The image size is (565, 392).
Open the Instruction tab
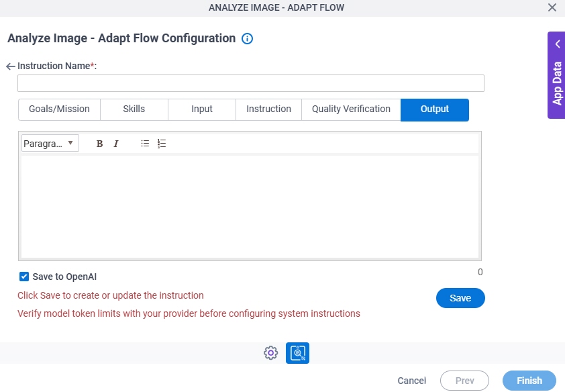pos(269,109)
